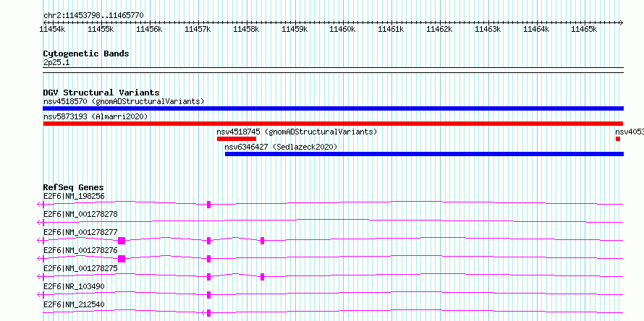Open transcript E2F6|NM_001278277 label
The image size is (644, 321).
[x=80, y=232]
